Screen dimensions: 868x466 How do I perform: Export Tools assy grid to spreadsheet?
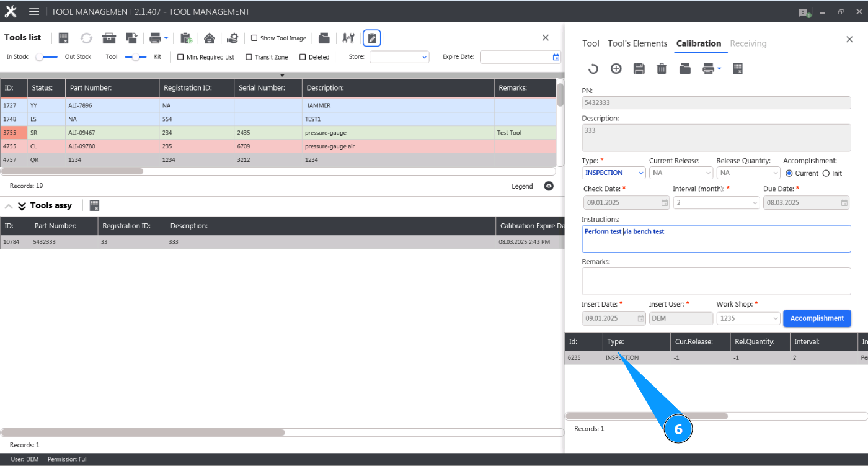pos(95,205)
